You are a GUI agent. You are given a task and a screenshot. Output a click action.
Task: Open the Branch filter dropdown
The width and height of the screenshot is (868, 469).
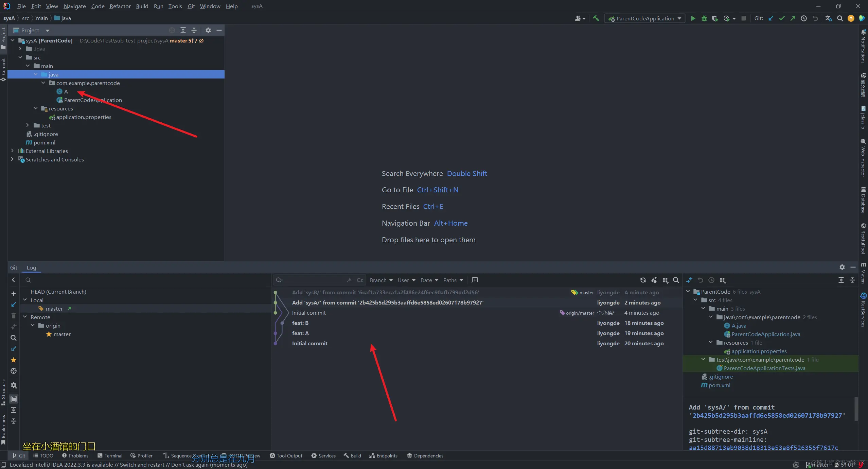click(381, 280)
